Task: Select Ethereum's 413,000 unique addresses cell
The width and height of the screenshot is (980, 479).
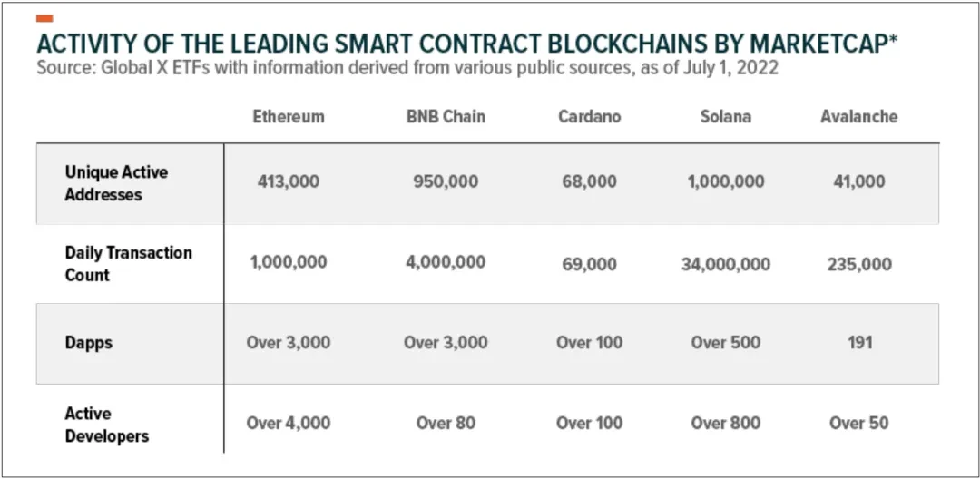Action: coord(289,181)
